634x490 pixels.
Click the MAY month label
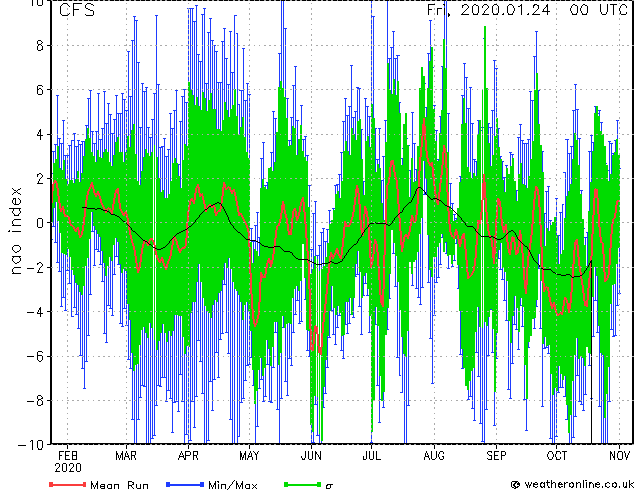pyautogui.click(x=249, y=456)
